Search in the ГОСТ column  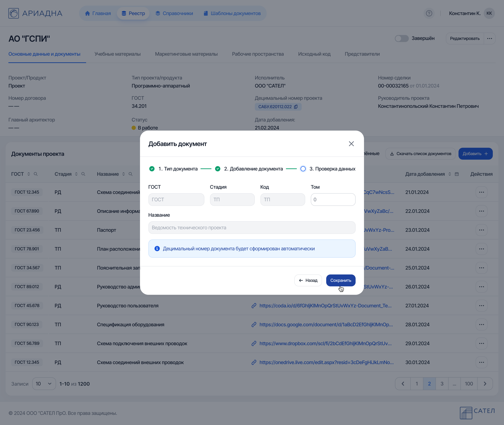tap(36, 174)
